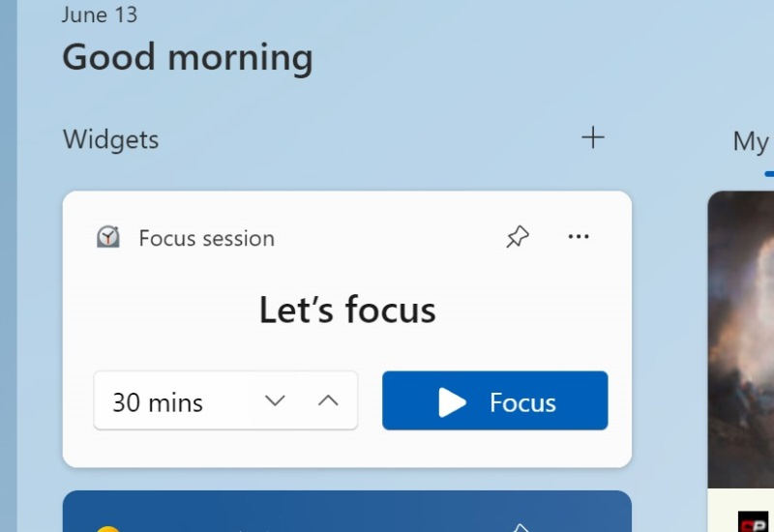
Task: Click the red news source logo
Action: [x=753, y=522]
